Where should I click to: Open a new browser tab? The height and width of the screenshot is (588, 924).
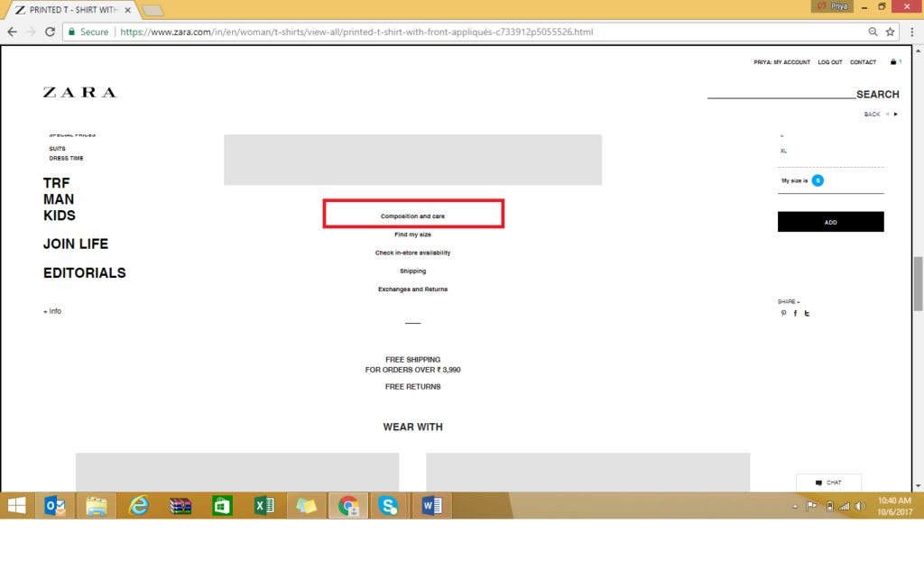pos(152,10)
